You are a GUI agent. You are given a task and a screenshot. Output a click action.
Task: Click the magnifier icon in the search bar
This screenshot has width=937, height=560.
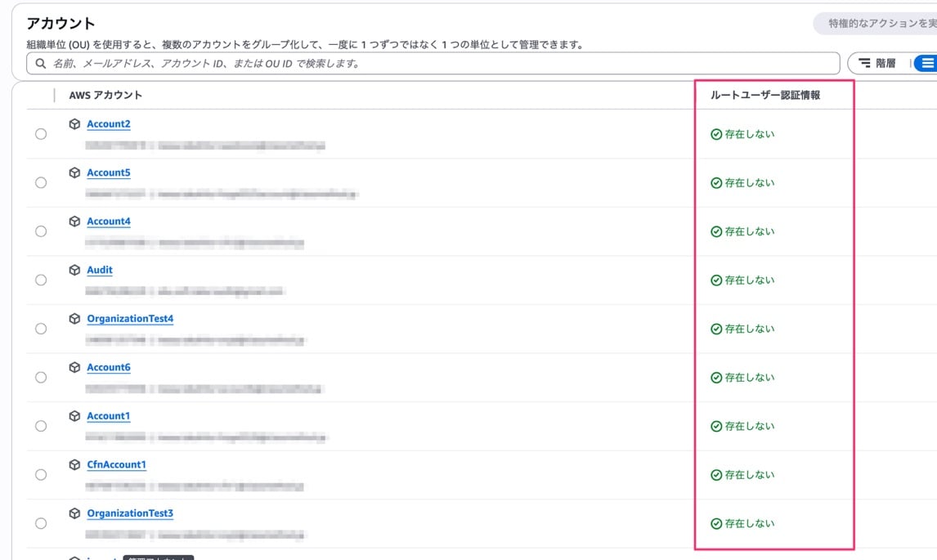coord(40,63)
